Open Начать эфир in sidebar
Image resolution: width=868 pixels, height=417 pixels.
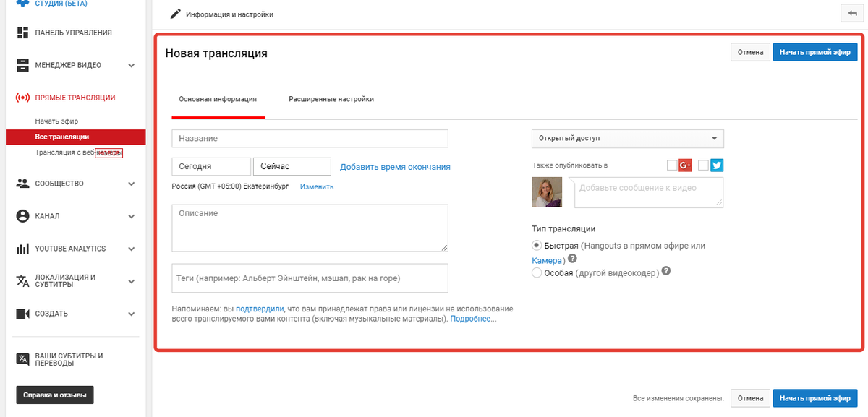coord(56,121)
